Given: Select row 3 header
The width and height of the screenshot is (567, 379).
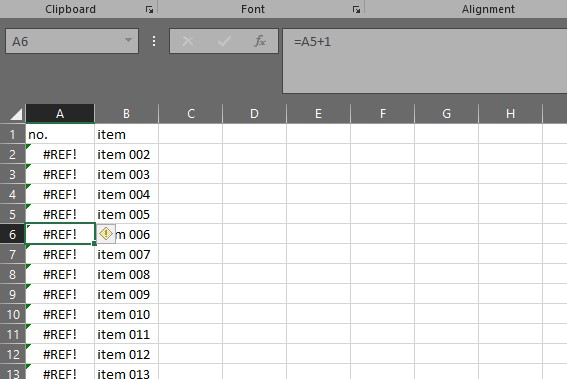Looking at the screenshot, I should 12,174.
